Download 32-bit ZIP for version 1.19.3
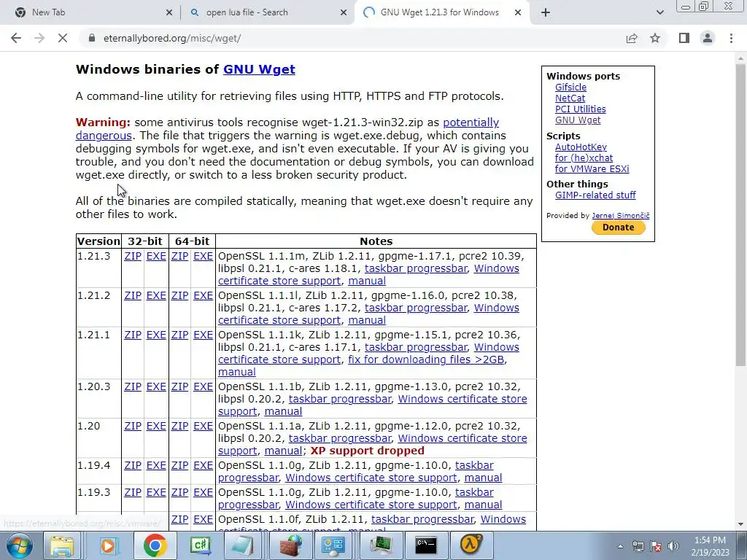The height and width of the screenshot is (560, 747). tap(133, 492)
